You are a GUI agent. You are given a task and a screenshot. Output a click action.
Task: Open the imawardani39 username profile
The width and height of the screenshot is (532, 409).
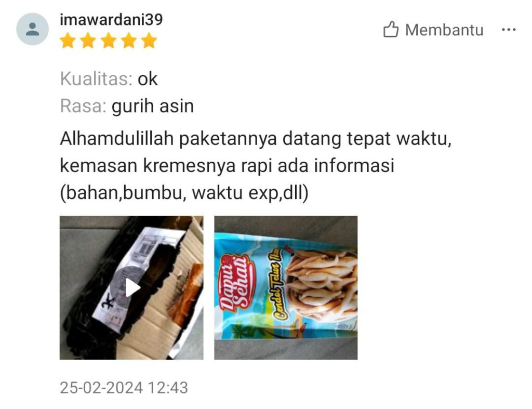[x=111, y=19]
